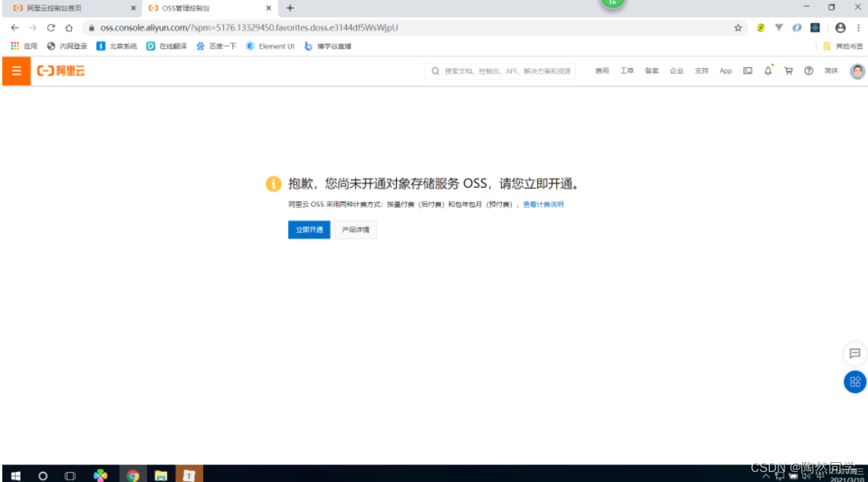The height and width of the screenshot is (482, 868).
Task: Open the 在线翻译 bookmark
Action: [x=166, y=47]
